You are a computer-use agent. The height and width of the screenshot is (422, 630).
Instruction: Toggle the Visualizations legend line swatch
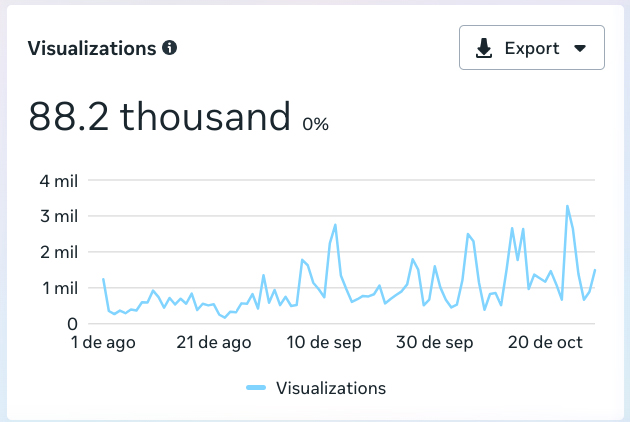tap(255, 388)
